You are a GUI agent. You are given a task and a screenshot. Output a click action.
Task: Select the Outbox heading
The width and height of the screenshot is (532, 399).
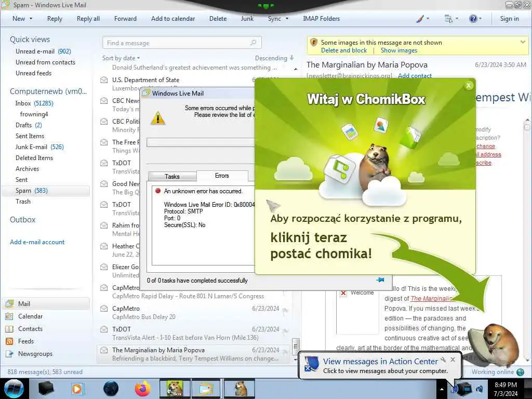click(22, 220)
